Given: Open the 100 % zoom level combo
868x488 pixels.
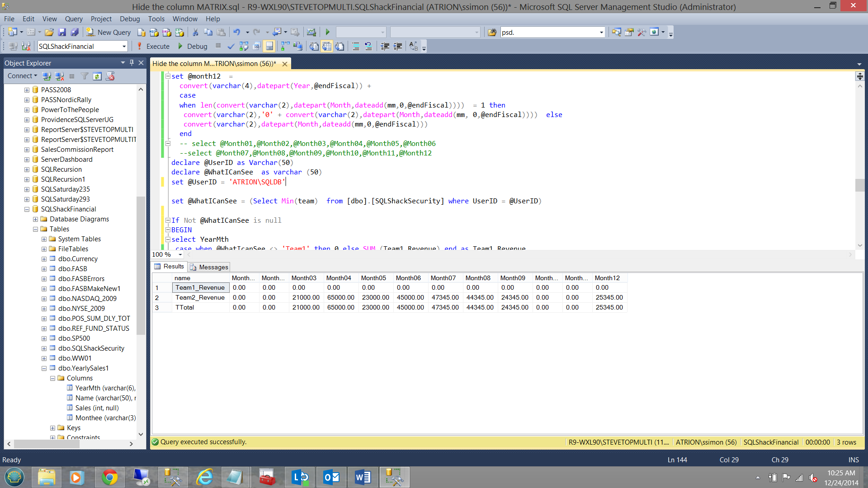Looking at the screenshot, I should click(x=180, y=254).
